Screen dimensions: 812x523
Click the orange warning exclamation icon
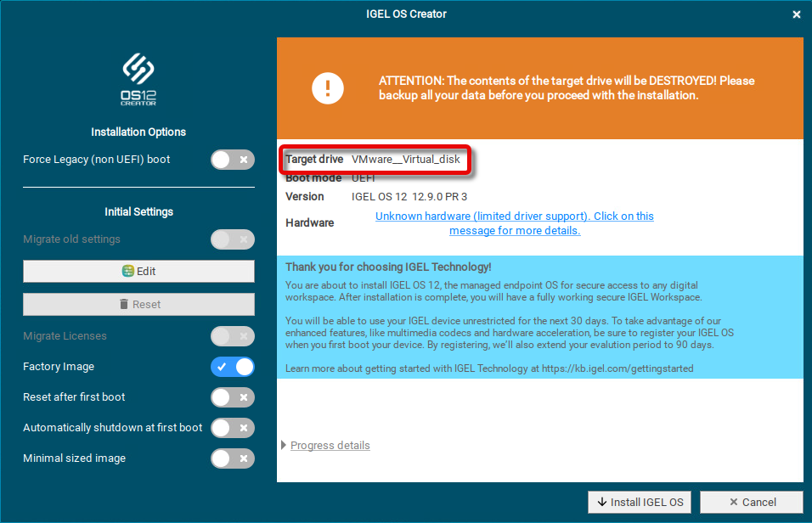click(x=327, y=88)
